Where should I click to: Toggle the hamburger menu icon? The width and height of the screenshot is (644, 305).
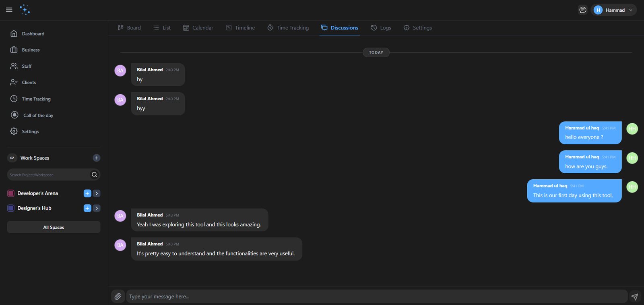tap(9, 10)
